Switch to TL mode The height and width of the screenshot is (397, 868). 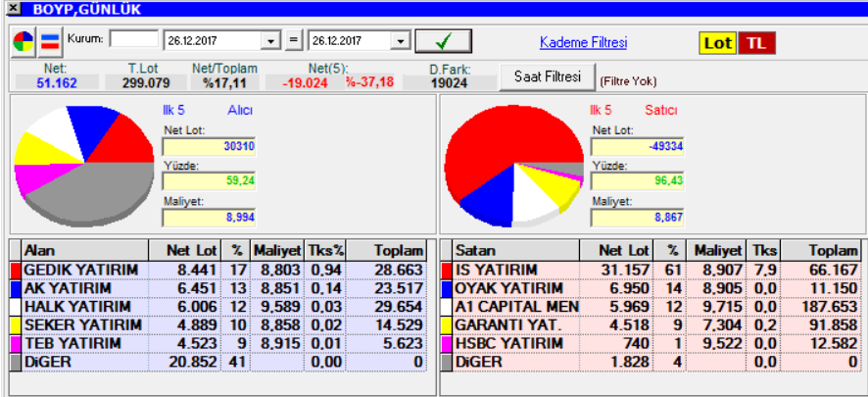click(x=756, y=42)
